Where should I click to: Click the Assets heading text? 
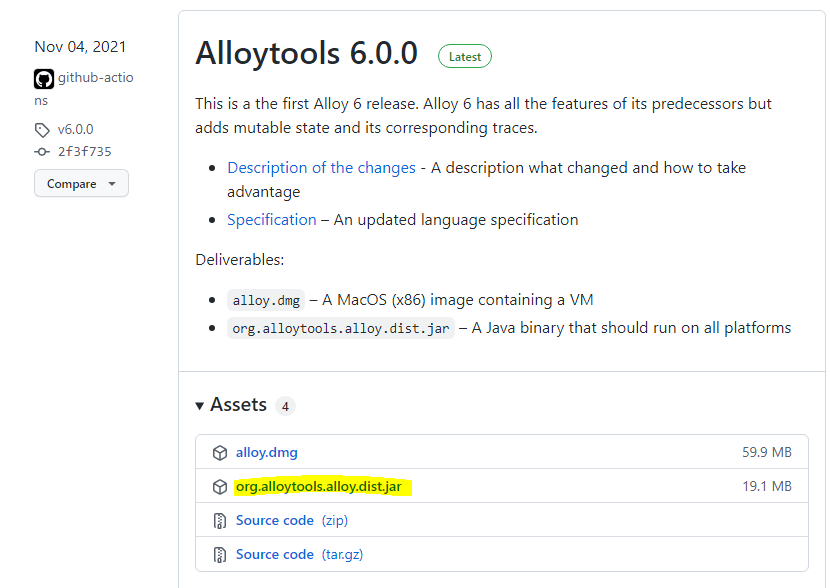[x=238, y=405]
